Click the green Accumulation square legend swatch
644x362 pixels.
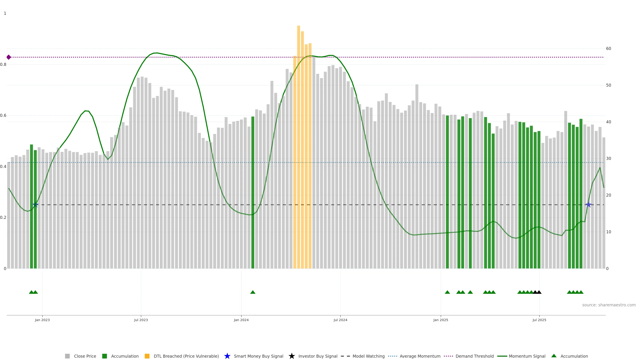pyautogui.click(x=104, y=356)
